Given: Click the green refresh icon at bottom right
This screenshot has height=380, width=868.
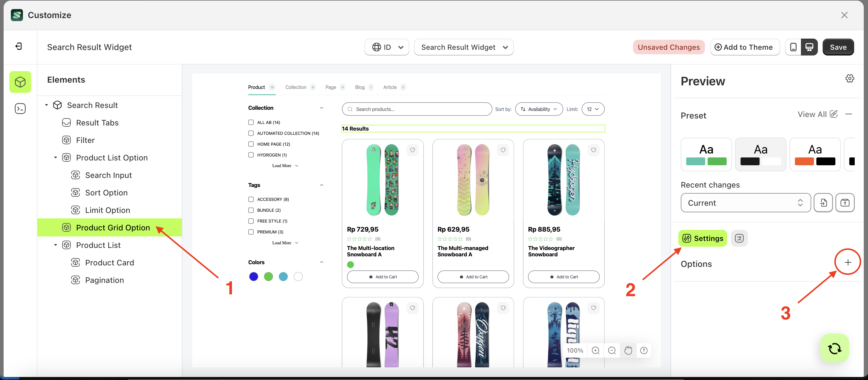Looking at the screenshot, I should click(x=834, y=348).
